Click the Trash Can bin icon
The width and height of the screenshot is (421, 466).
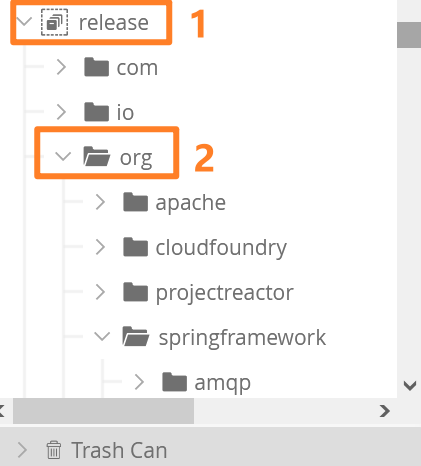coord(54,450)
